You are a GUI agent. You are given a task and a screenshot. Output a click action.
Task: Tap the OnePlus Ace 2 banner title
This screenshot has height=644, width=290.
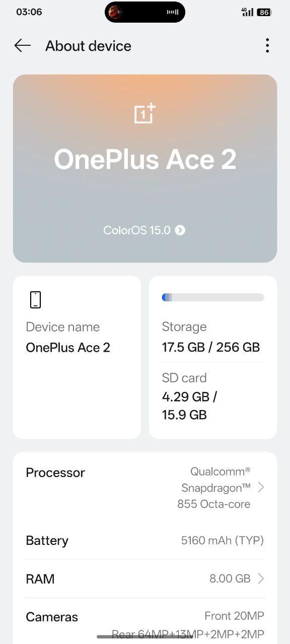(x=145, y=159)
